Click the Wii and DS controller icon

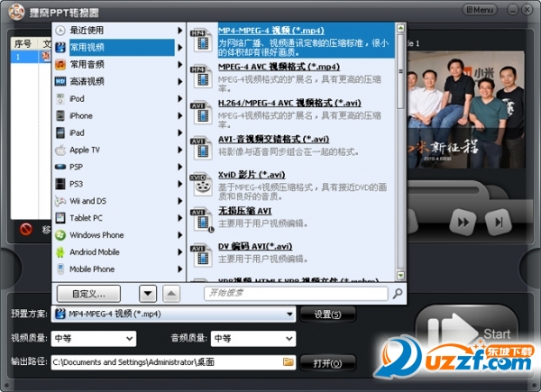[x=60, y=201]
